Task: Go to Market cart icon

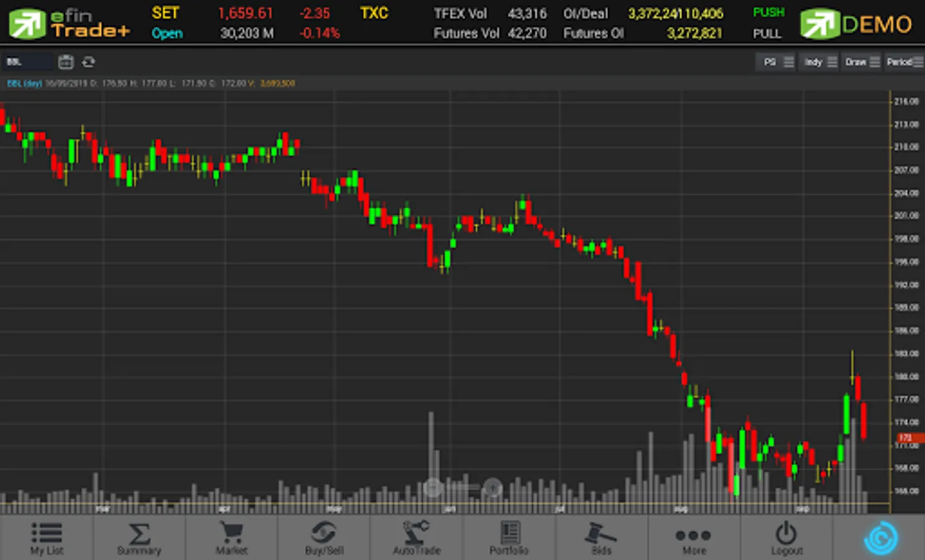Action: [232, 537]
